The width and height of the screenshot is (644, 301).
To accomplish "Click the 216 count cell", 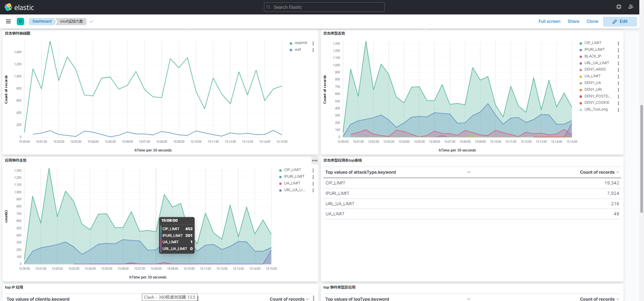I will [x=615, y=204].
